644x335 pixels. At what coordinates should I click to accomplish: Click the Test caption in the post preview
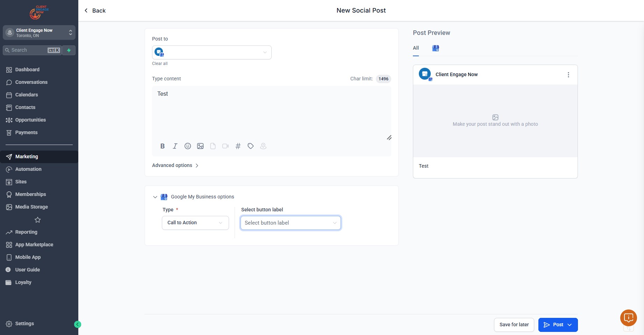pos(423,166)
